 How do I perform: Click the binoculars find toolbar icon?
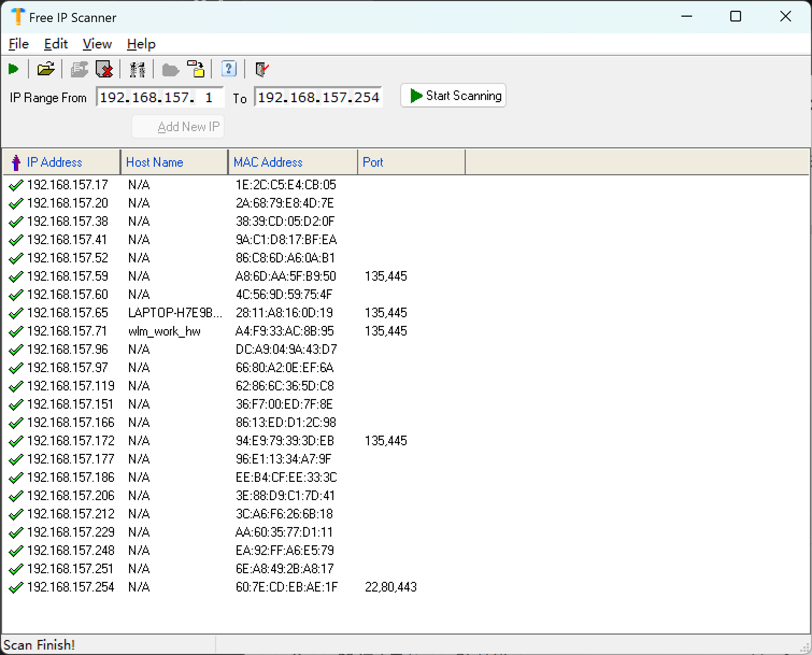137,69
